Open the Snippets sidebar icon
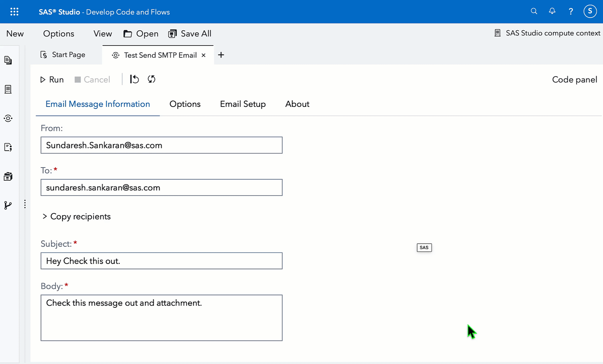This screenshot has height=364, width=603. [8, 147]
